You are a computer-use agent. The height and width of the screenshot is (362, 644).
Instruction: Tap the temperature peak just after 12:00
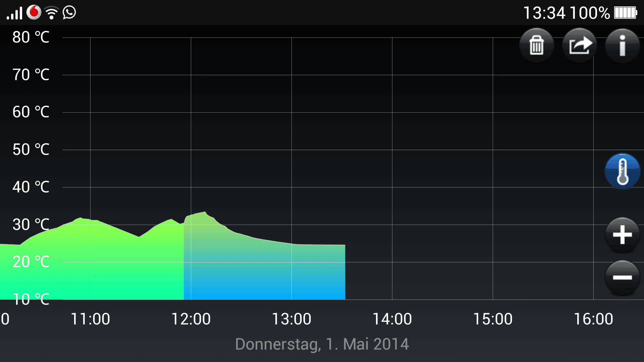(205, 213)
